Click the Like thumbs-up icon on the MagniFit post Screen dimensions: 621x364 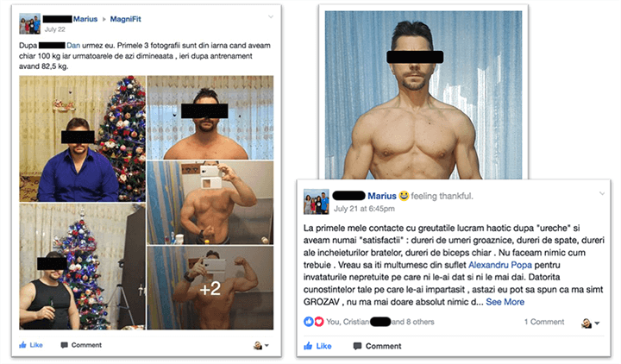[x=23, y=345]
